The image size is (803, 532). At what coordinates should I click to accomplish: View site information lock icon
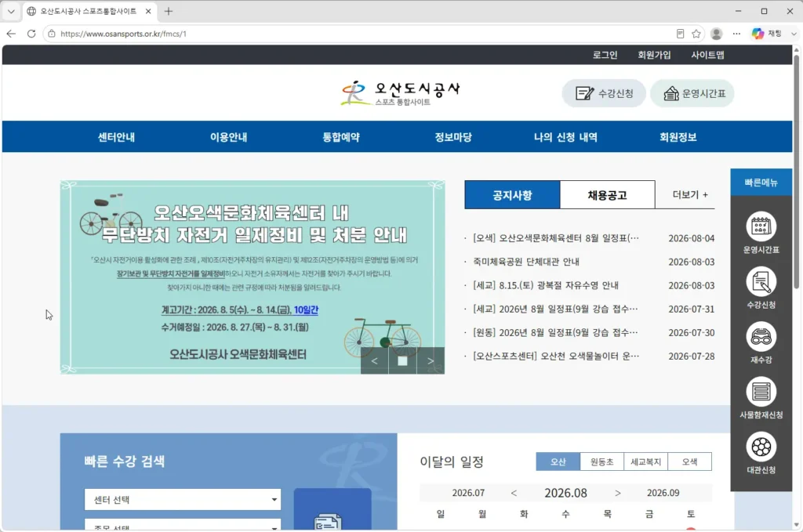click(x=51, y=34)
